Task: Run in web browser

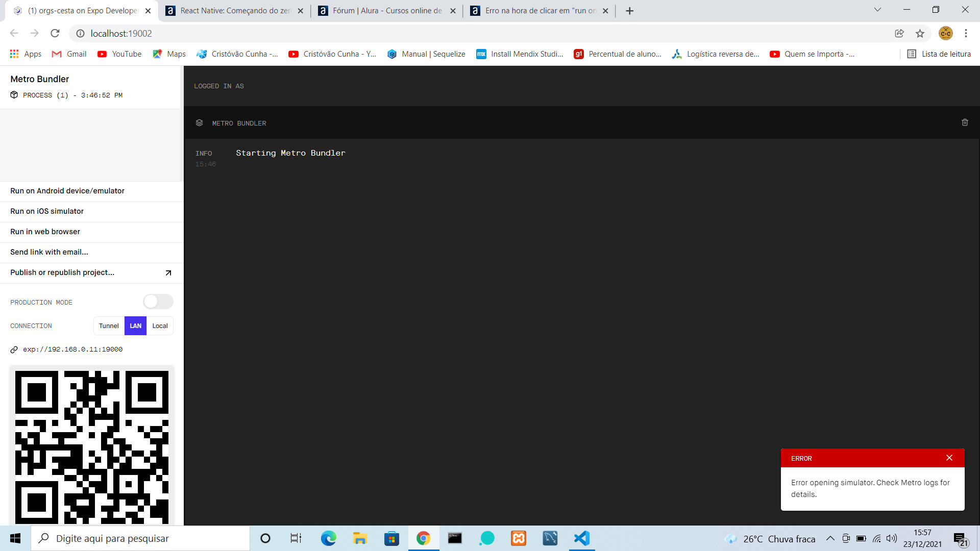Action: point(91,232)
